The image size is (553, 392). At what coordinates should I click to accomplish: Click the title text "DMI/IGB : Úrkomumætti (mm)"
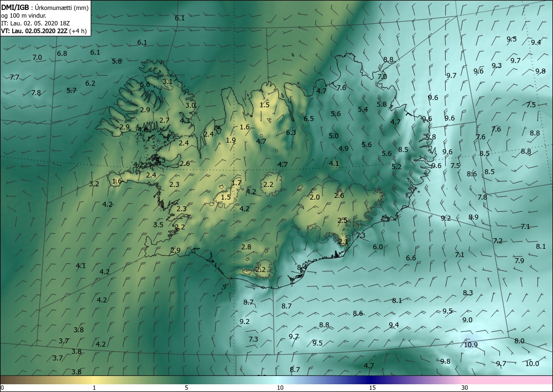(x=44, y=8)
